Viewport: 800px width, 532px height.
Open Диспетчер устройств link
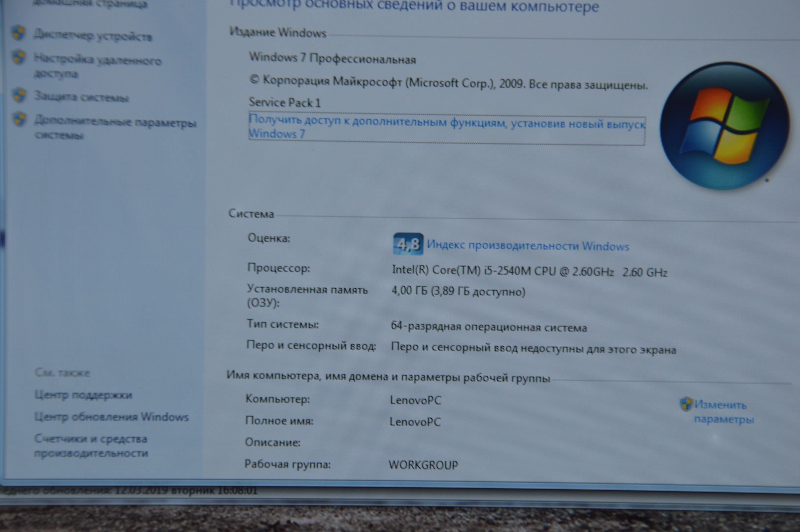(93, 35)
